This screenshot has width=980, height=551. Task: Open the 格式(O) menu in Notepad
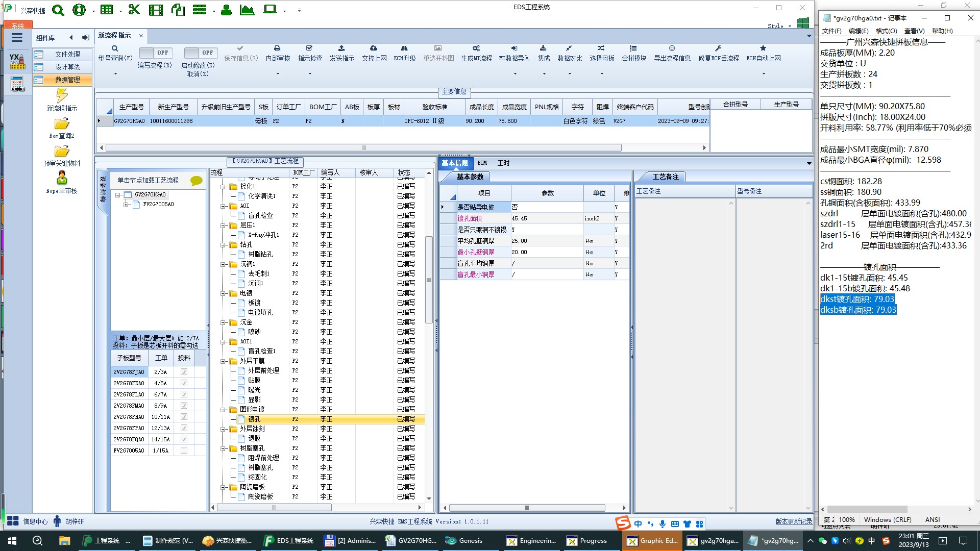point(886,31)
